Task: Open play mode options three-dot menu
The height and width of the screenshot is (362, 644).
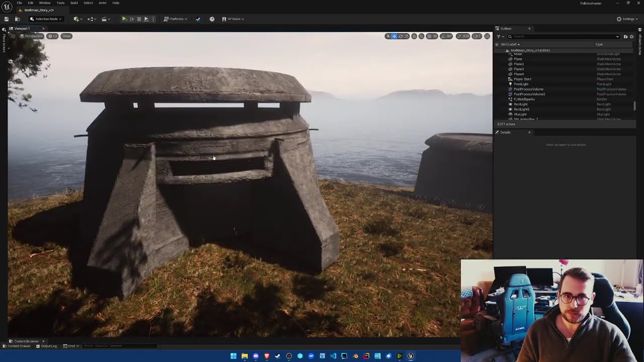Action: point(153,19)
